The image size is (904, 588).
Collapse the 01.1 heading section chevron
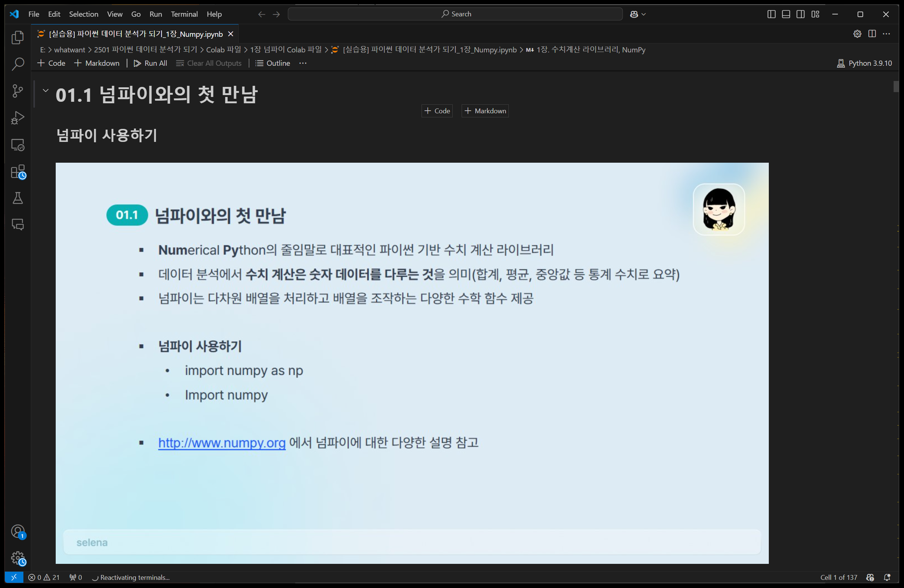point(46,90)
